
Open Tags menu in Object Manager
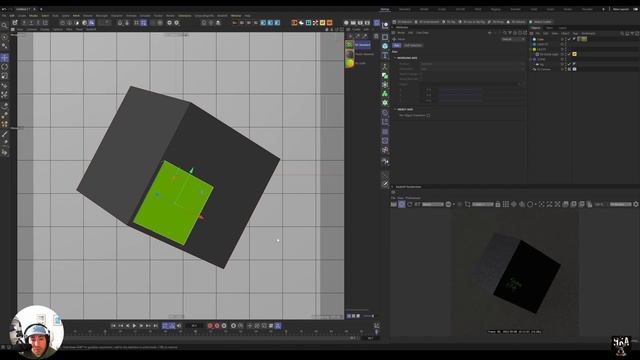(x=576, y=33)
